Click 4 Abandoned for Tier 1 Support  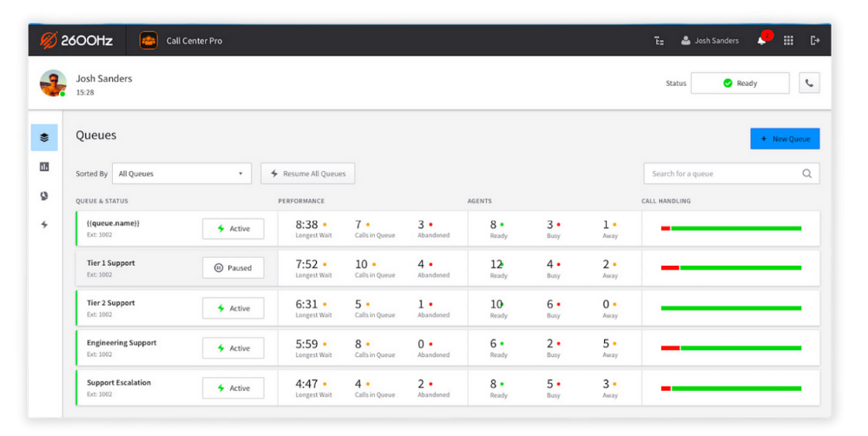421,264
